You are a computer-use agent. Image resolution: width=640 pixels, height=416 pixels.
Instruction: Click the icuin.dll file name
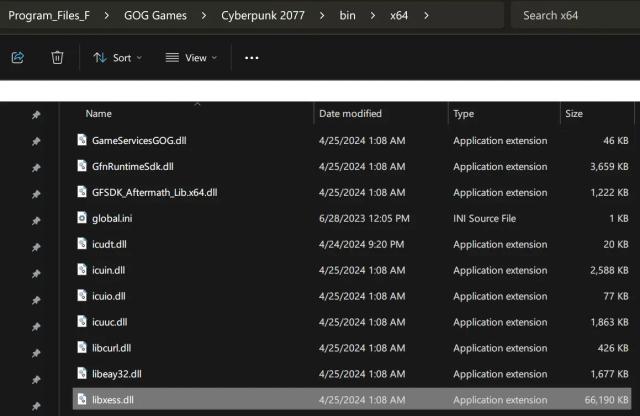[109, 270]
